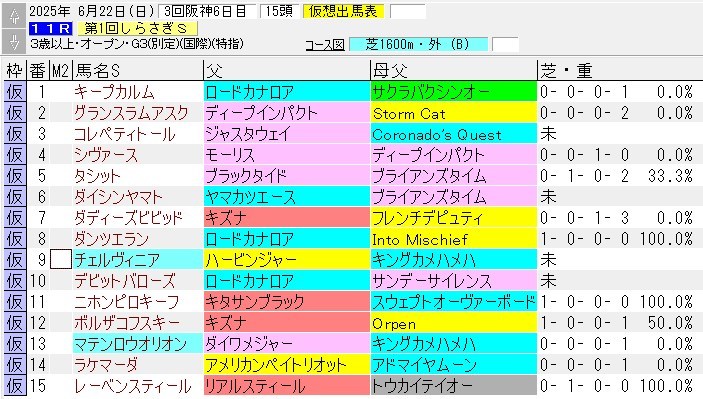The height and width of the screenshot is (399, 703).
Task: Click the 仮 frame icon for horse 5
Action: tap(14, 176)
